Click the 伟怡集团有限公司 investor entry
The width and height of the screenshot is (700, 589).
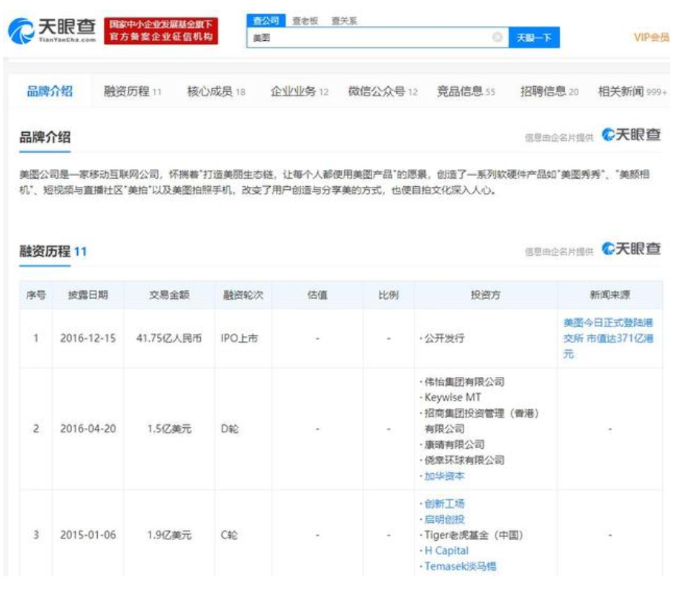[464, 382]
